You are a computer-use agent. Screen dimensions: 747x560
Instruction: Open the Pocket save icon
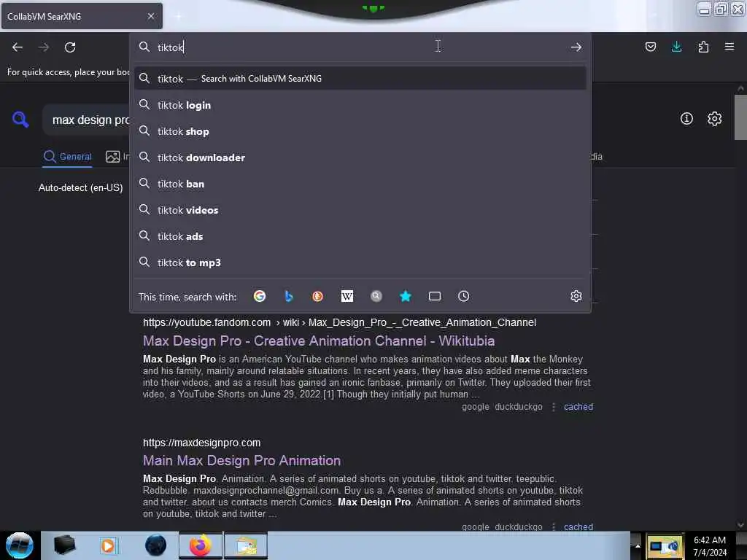click(x=650, y=47)
